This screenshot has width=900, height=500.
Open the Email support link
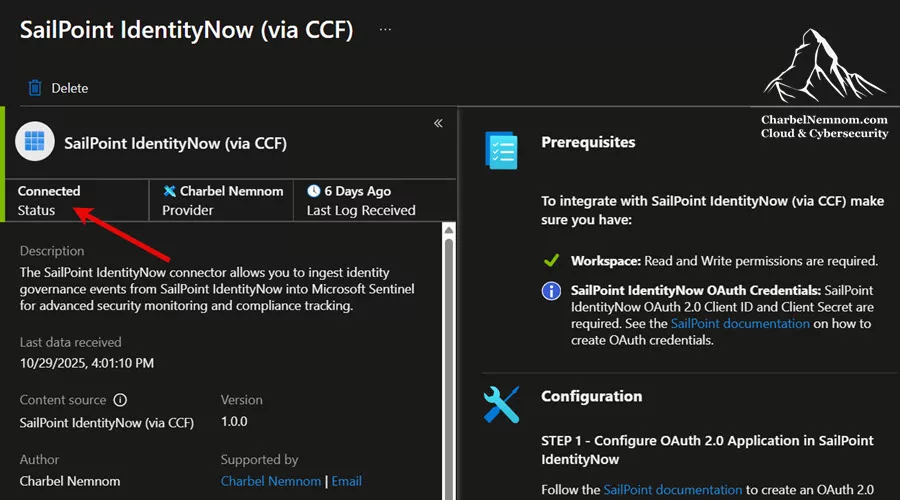pos(347,481)
